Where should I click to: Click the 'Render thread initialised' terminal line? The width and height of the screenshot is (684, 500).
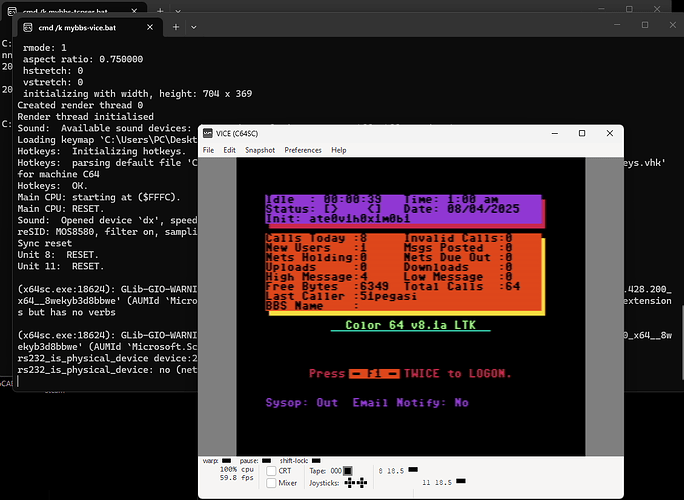[86, 117]
